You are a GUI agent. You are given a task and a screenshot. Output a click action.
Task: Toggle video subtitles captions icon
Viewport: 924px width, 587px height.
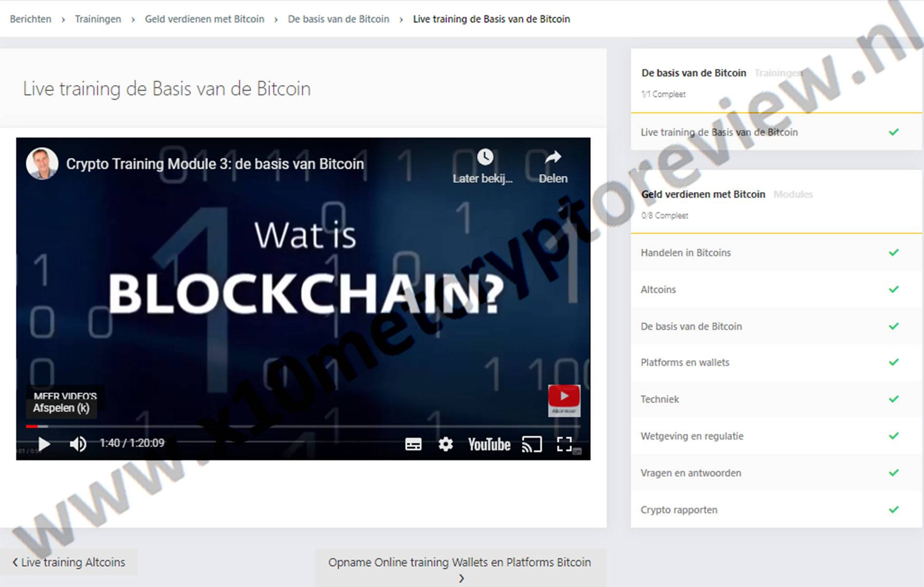pos(413,444)
